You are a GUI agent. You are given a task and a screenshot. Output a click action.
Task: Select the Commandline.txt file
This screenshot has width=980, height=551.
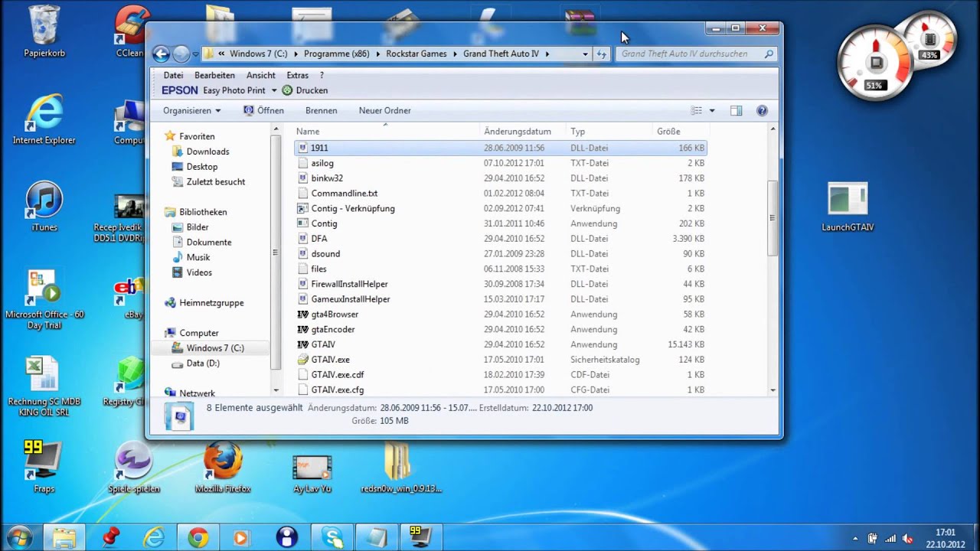[x=501, y=194]
